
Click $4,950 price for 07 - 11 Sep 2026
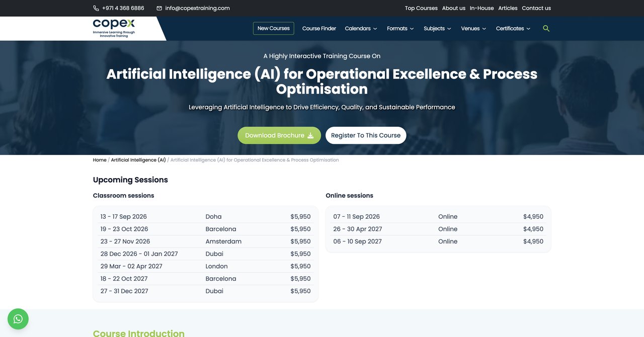[533, 217]
